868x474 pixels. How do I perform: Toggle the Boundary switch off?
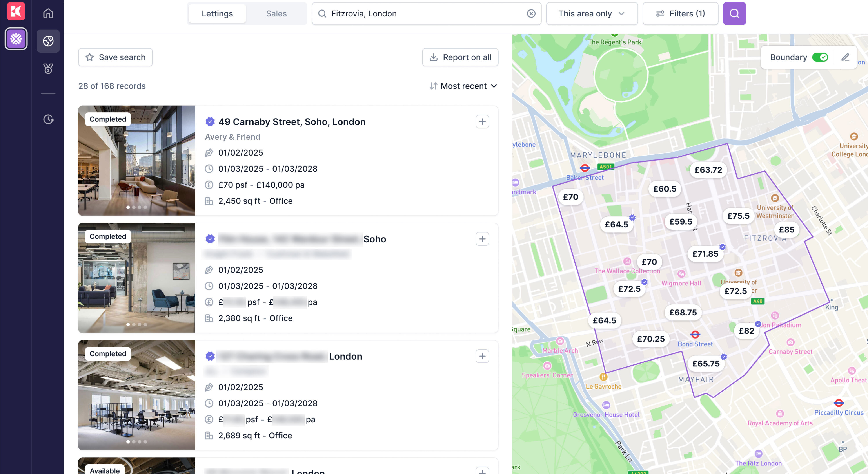820,57
